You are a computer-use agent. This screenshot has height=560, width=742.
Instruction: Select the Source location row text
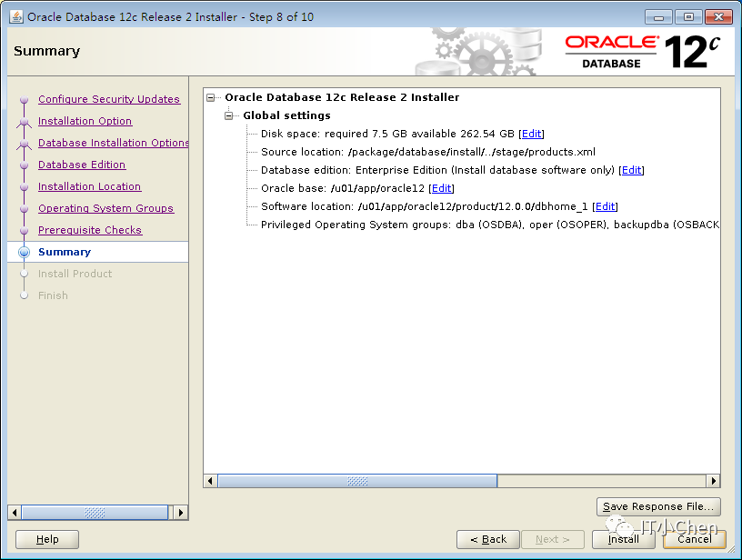(x=428, y=153)
